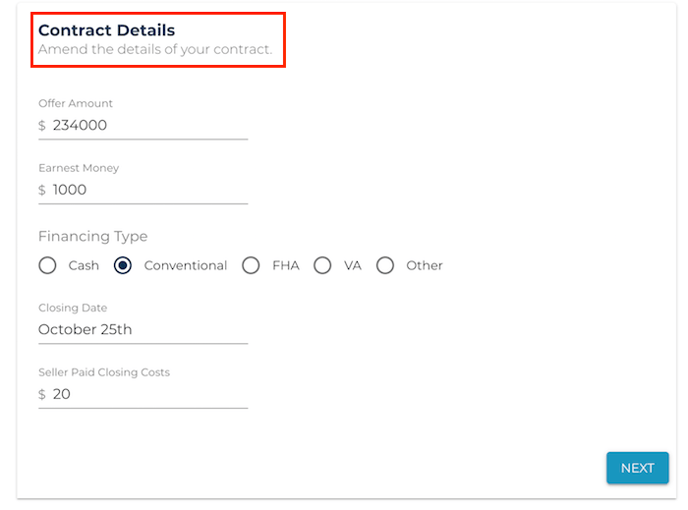Open the Closing Date field

pos(143,330)
